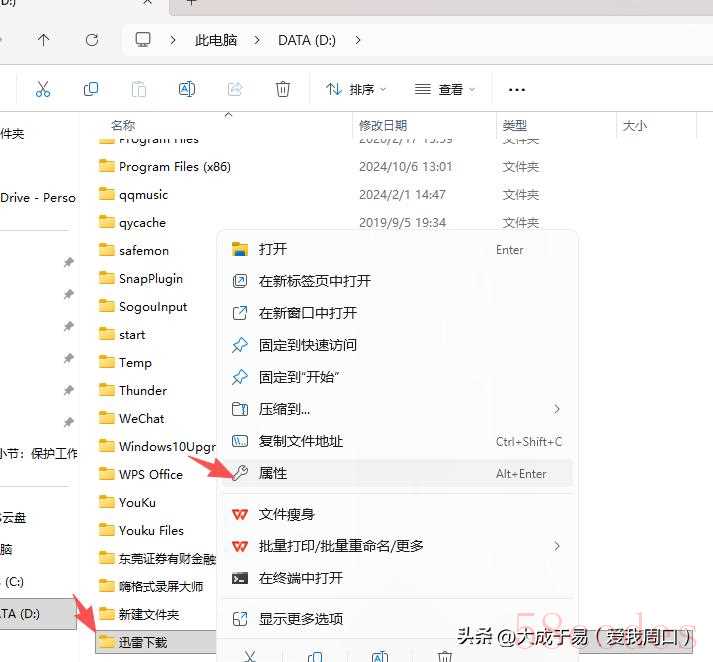This screenshot has height=662, width=713.
Task: Sort by the 修改日期 column header
Action: [383, 125]
